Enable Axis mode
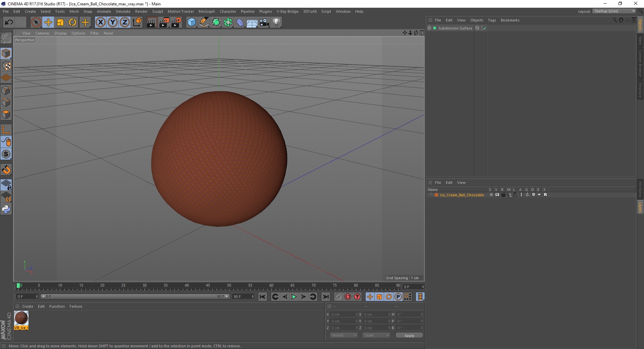644x349 pixels. [x=6, y=130]
